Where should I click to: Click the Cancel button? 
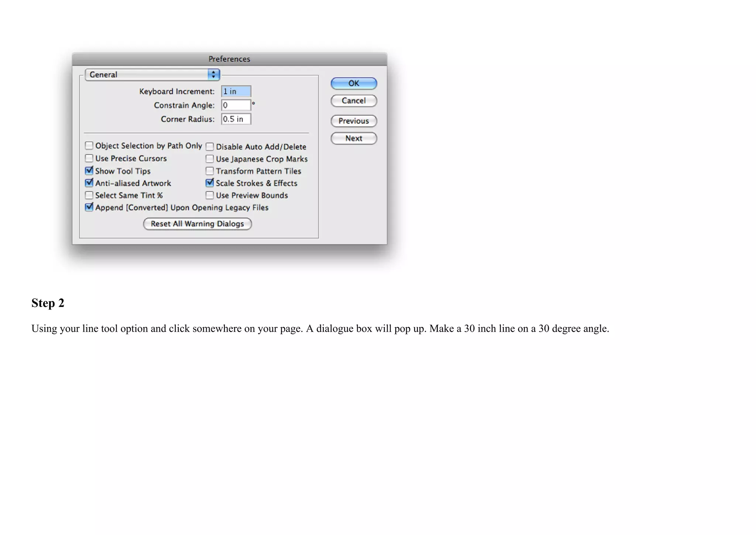coord(353,101)
